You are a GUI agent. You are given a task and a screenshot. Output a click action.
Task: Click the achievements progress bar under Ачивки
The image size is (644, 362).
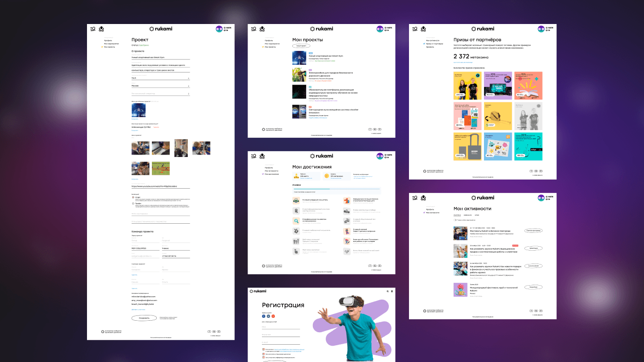click(337, 189)
